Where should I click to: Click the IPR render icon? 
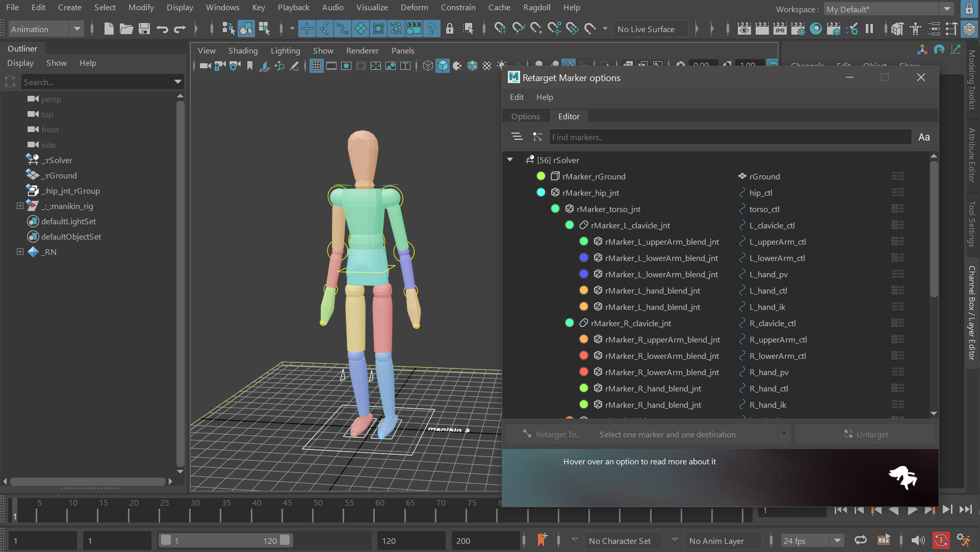pos(780,29)
